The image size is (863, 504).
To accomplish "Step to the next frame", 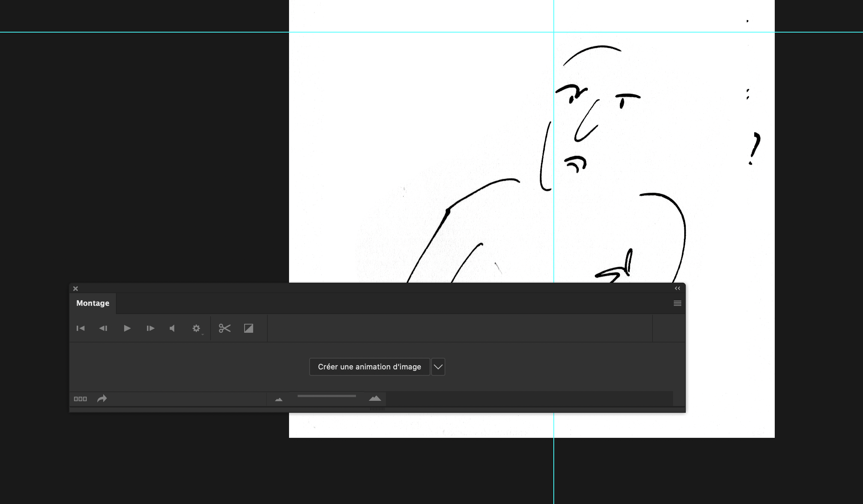I will tap(150, 328).
